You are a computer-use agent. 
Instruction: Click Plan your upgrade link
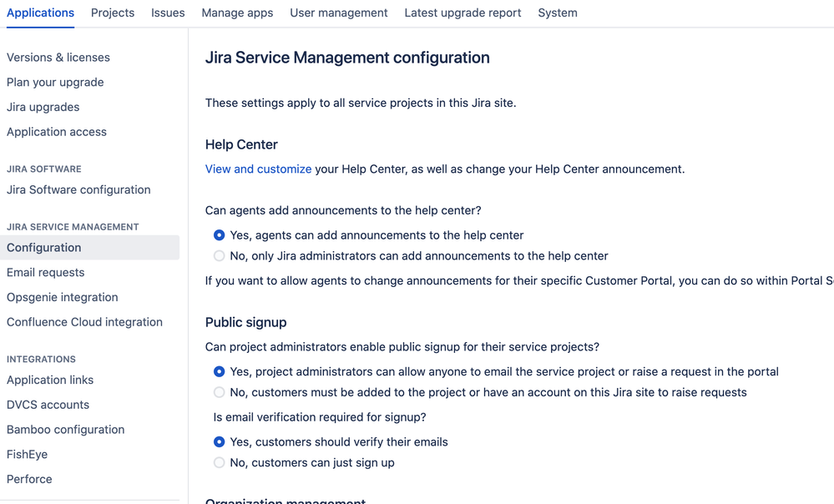pos(55,83)
